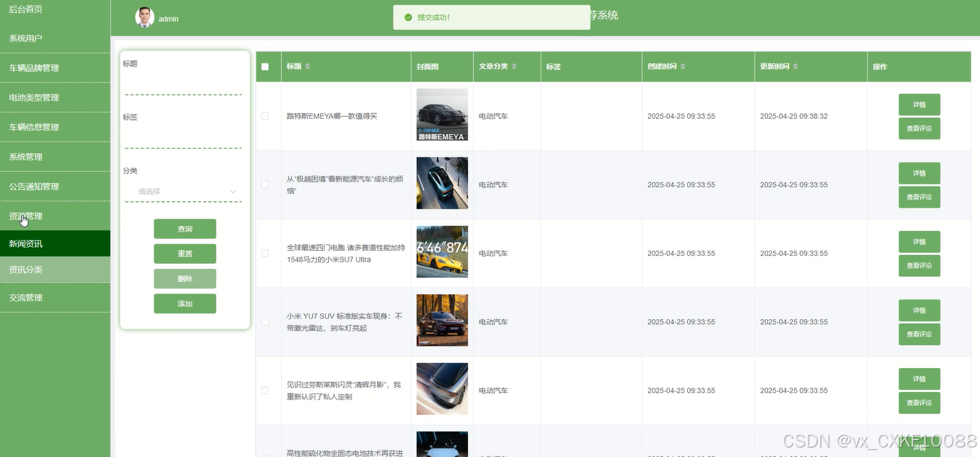Screen dimensions: 980x457
Task: Open 详情 for 路特斯EMEYA article
Action: click(919, 104)
